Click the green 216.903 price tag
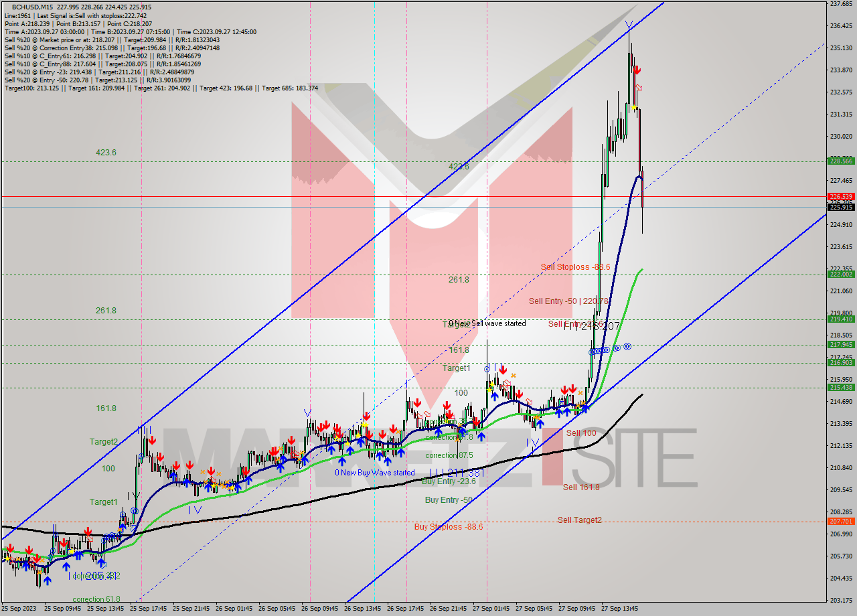The image size is (857, 616). click(x=841, y=362)
